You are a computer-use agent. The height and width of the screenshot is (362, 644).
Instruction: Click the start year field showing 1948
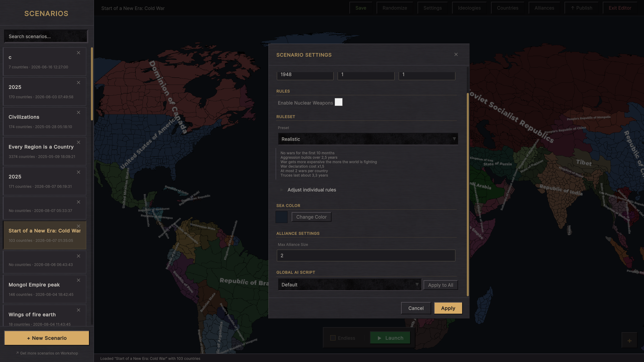coord(305,75)
